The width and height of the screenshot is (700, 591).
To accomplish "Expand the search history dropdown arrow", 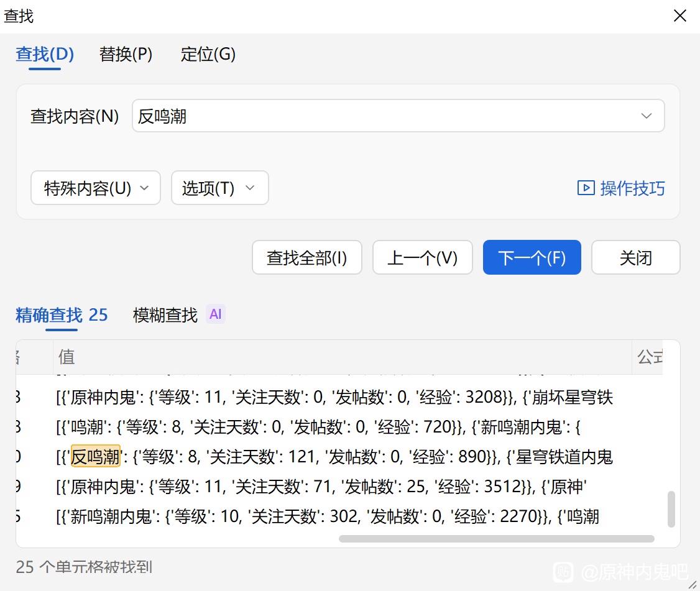I will (x=647, y=116).
